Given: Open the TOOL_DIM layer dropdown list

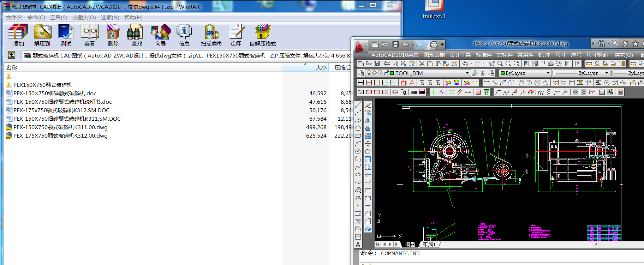Looking at the screenshot, I should [467, 73].
